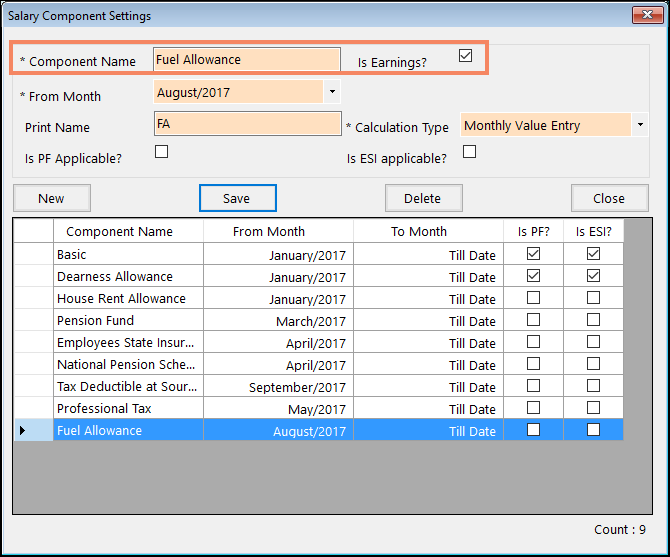Click the August/2017 cell in grid

click(x=278, y=430)
